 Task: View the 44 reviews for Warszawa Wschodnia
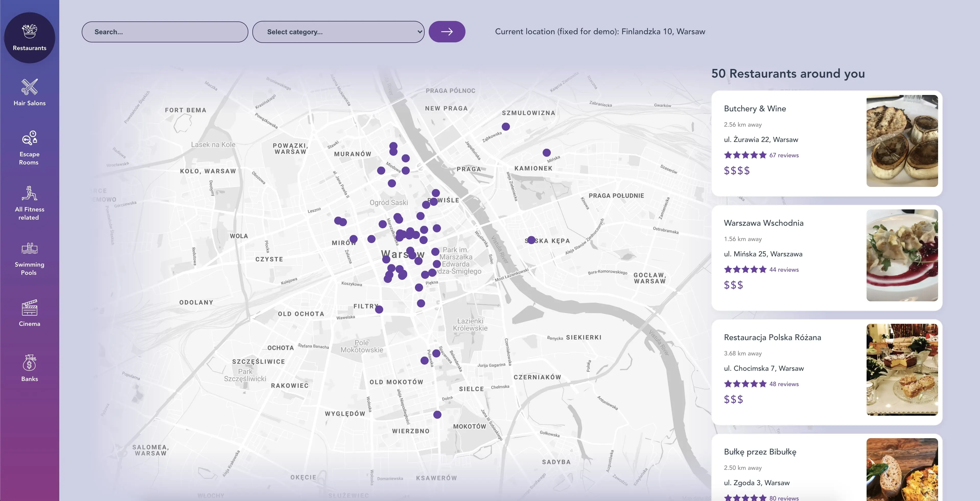point(783,269)
